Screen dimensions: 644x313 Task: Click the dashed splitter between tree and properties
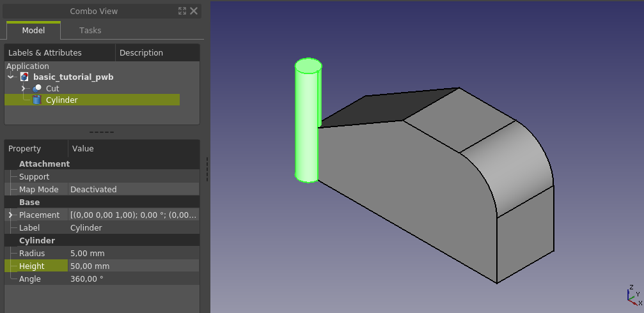(x=102, y=132)
